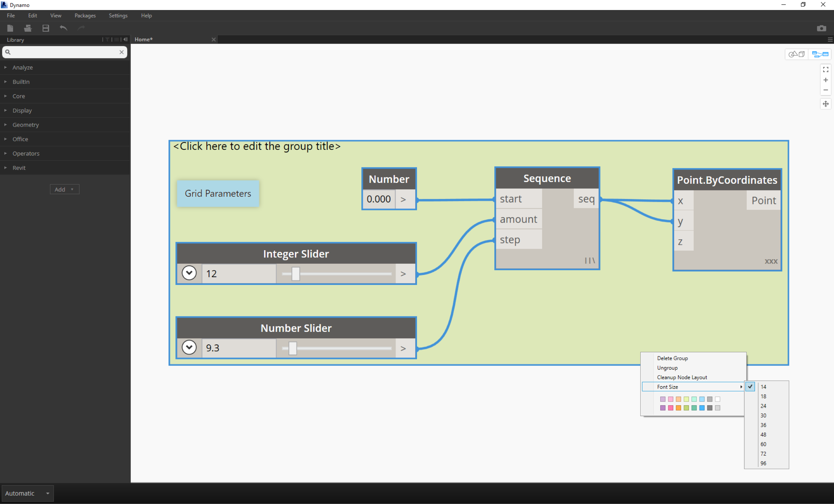Open the File menu
834x504 pixels.
coord(11,16)
